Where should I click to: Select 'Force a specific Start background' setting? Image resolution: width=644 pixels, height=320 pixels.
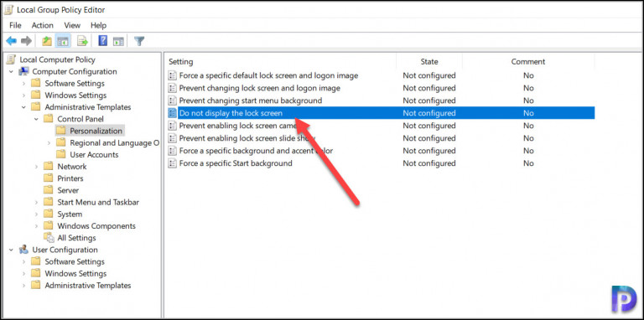pos(236,163)
